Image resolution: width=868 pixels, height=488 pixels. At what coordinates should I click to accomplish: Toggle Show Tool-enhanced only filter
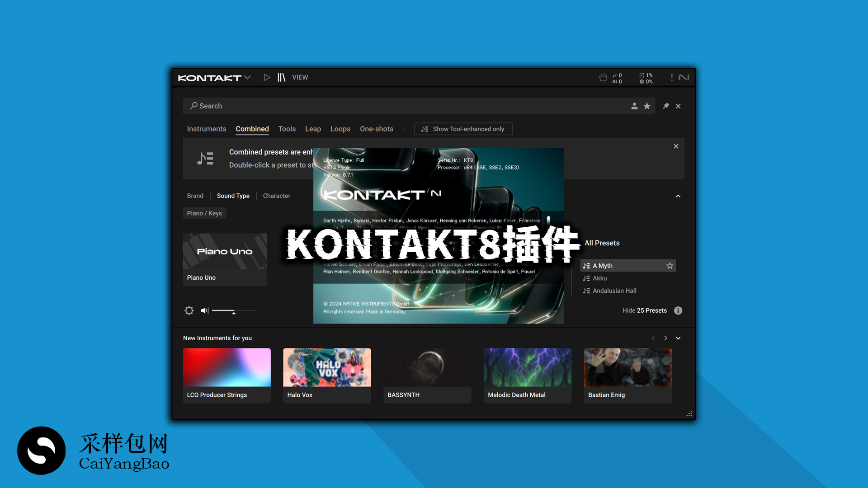point(463,129)
